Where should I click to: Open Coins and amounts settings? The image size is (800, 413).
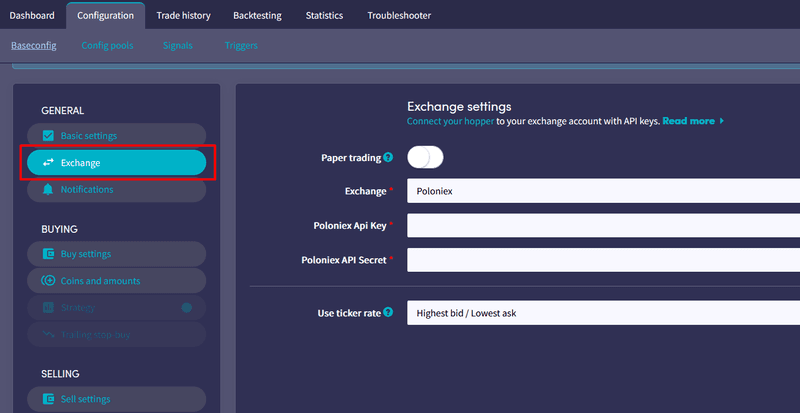(116, 281)
